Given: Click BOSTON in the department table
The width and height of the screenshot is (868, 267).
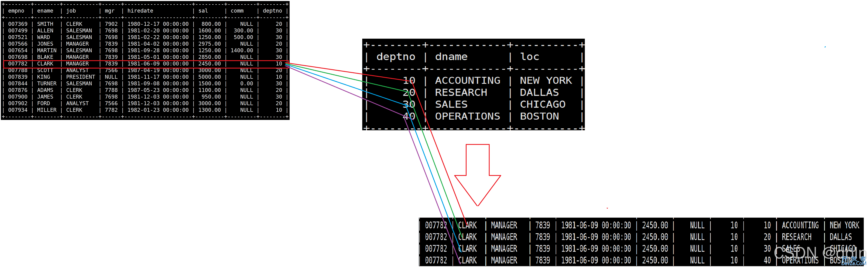Looking at the screenshot, I should tap(540, 116).
